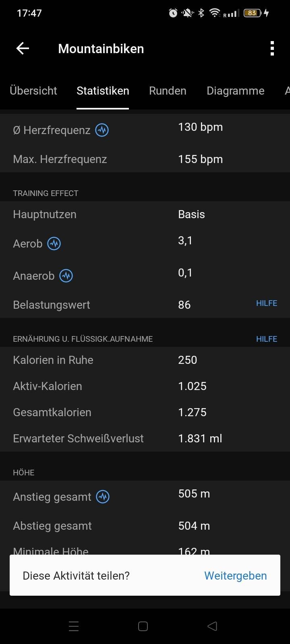Switch to the Übersicht tab

33,91
